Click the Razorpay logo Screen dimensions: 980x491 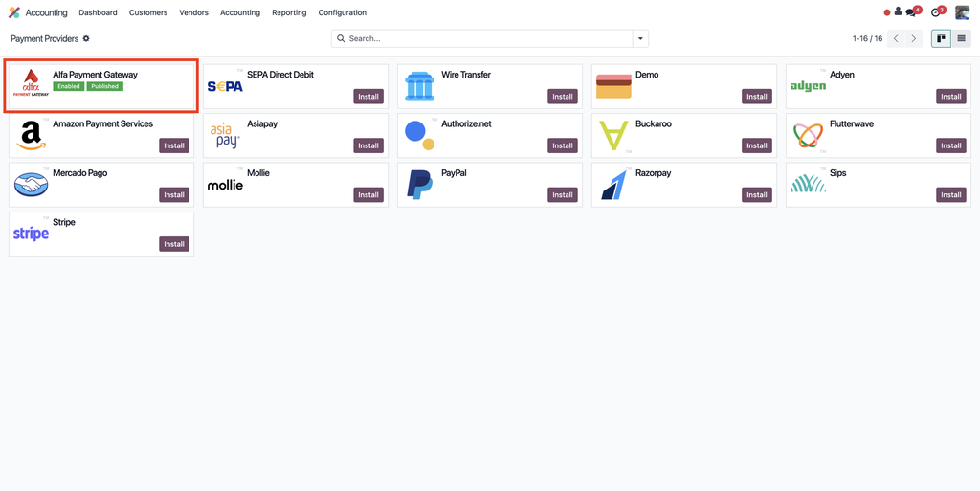[613, 185]
